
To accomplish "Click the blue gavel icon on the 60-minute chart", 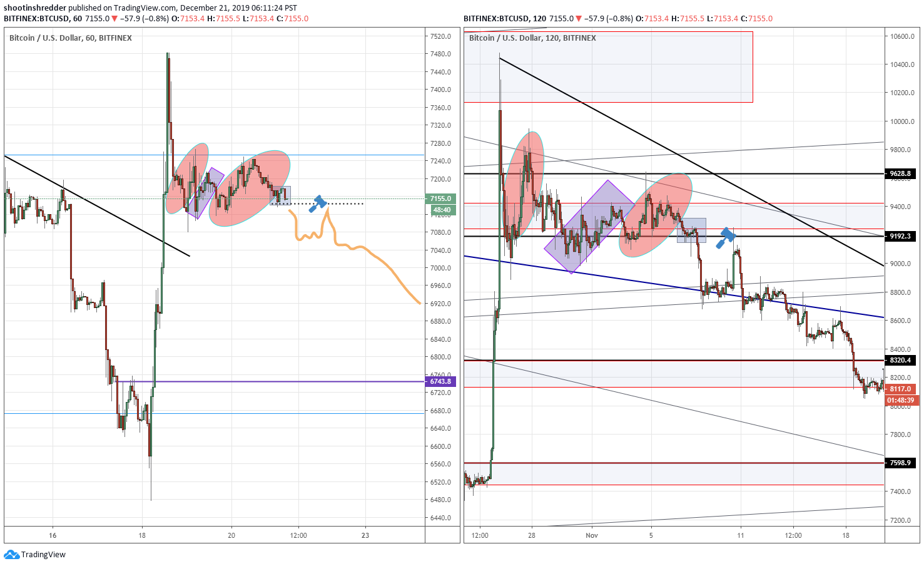I will pyautogui.click(x=318, y=204).
